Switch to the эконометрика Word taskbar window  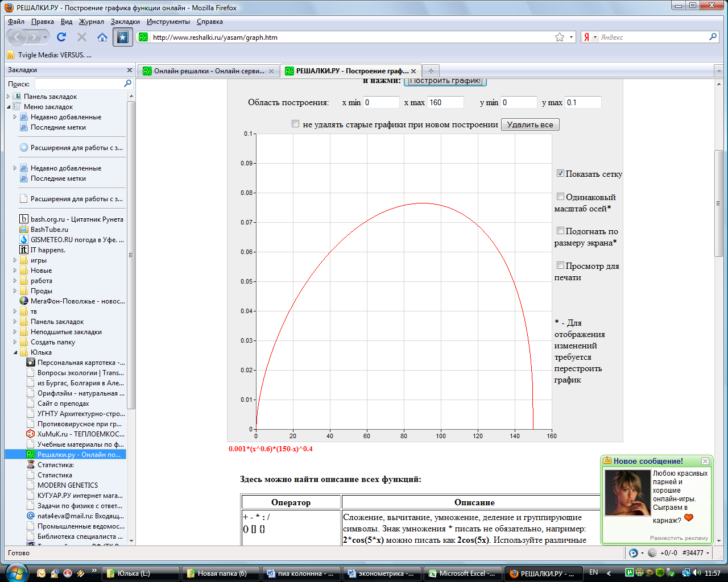point(383,573)
